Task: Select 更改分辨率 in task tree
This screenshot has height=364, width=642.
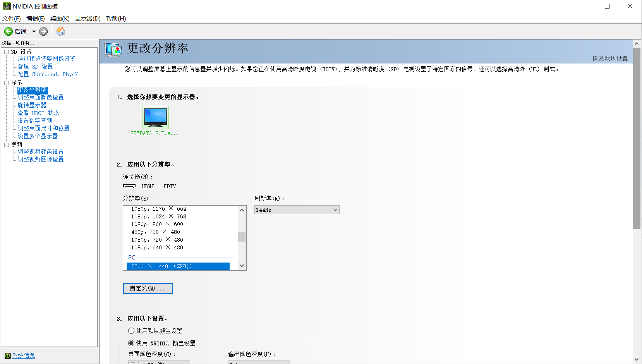Action: 32,89
